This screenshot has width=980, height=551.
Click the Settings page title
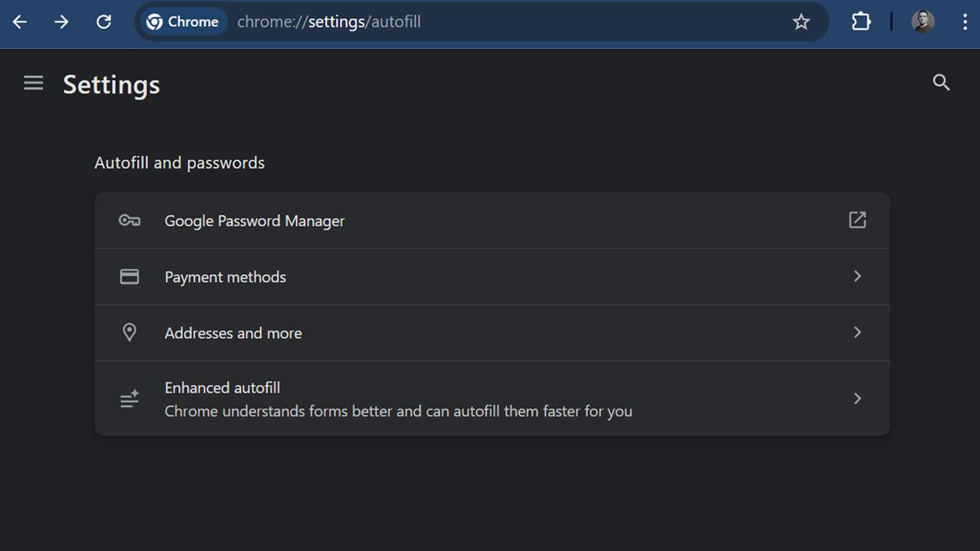coord(111,84)
